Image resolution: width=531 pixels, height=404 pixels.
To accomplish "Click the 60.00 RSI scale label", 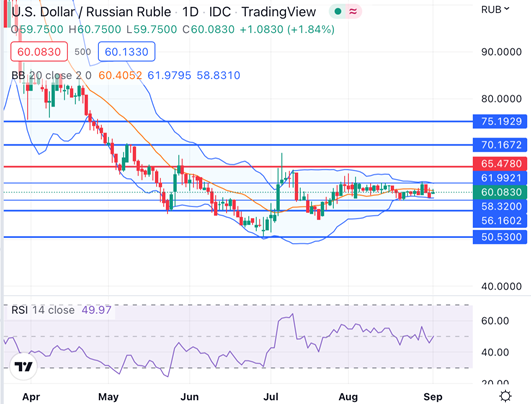I will click(x=495, y=321).
